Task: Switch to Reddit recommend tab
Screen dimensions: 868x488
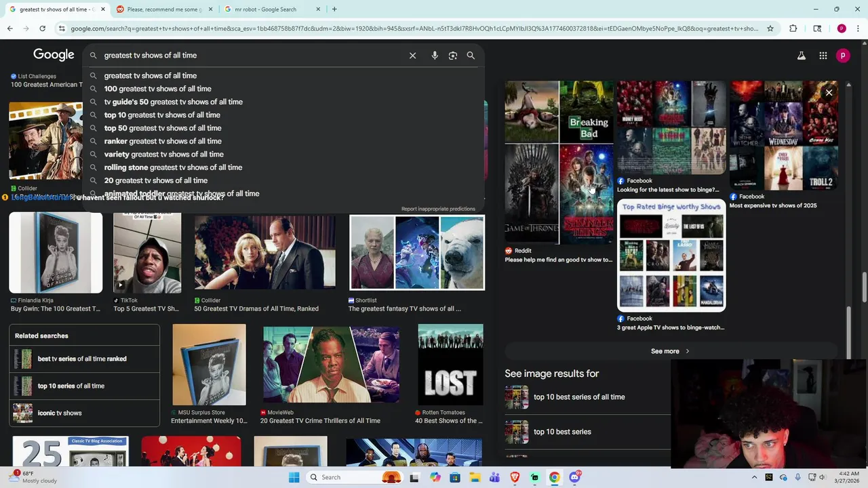Action: [x=163, y=9]
